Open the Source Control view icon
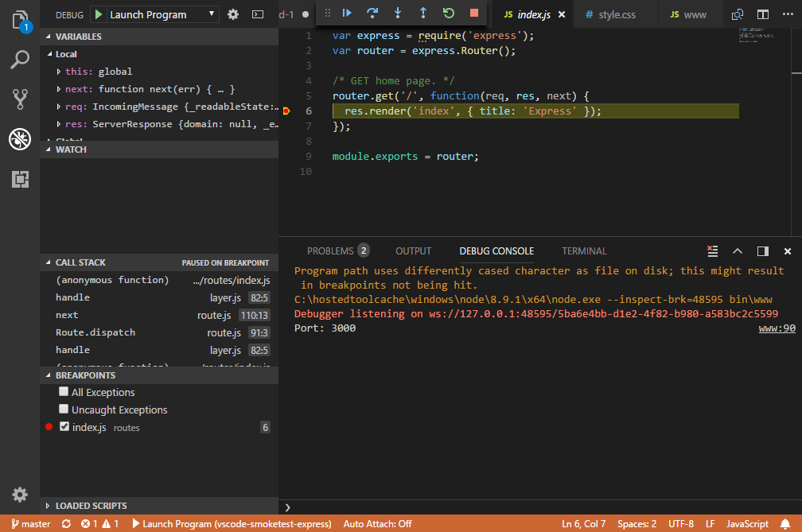The image size is (802, 532). [20, 99]
